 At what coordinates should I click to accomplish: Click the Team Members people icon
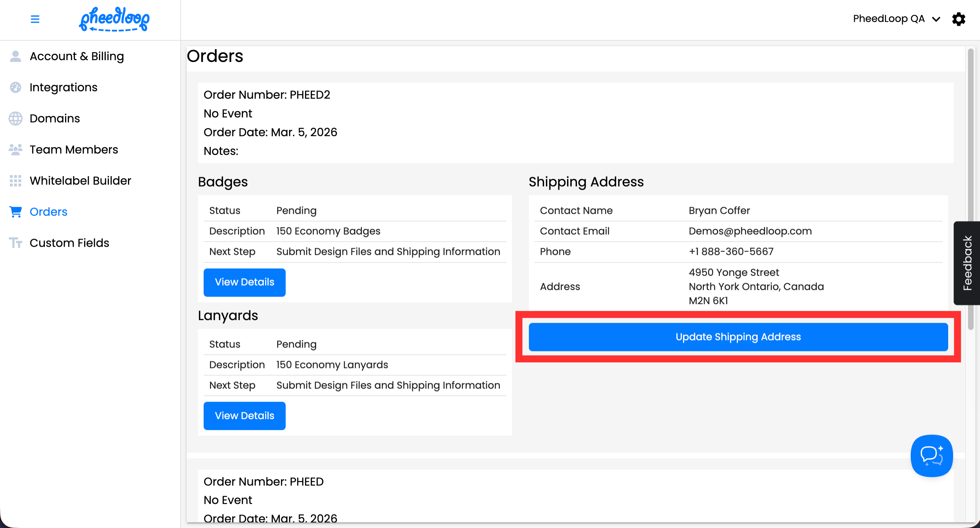[x=15, y=150]
